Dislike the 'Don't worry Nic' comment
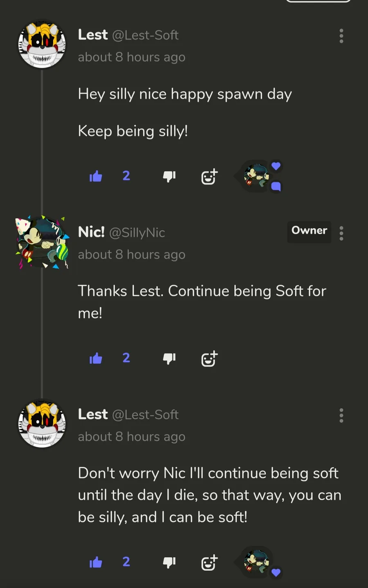The width and height of the screenshot is (368, 588). [169, 562]
